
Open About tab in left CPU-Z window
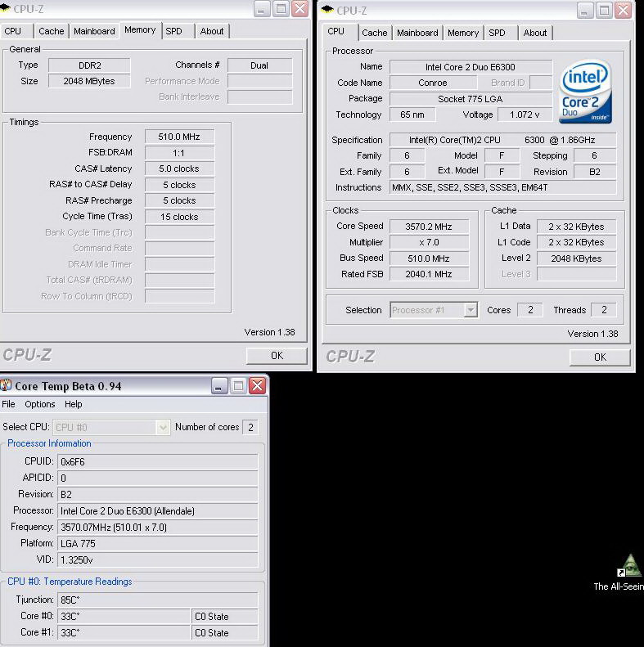pos(212,31)
